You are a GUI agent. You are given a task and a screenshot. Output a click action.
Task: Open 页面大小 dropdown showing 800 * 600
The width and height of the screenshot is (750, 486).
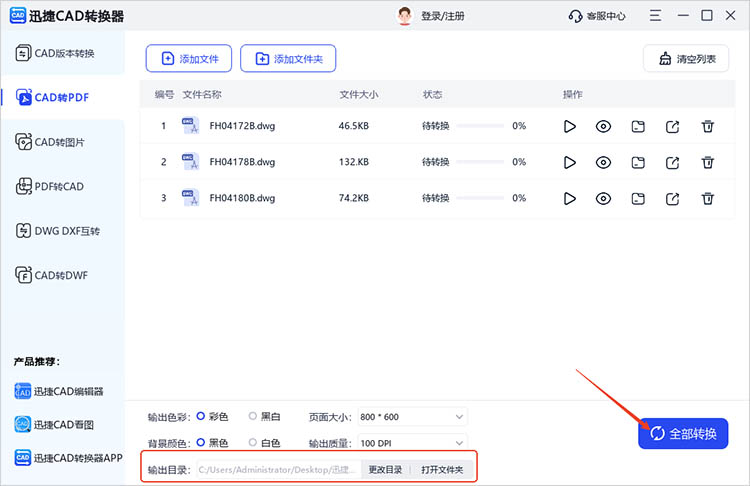pos(412,417)
